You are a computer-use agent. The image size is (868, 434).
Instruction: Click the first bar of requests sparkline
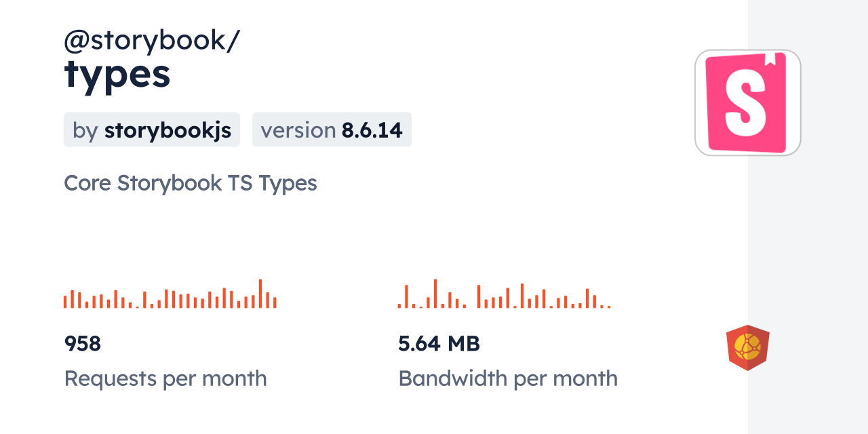click(65, 302)
